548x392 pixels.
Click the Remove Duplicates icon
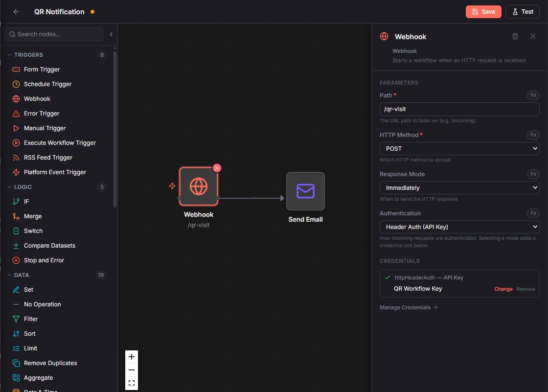coord(16,363)
